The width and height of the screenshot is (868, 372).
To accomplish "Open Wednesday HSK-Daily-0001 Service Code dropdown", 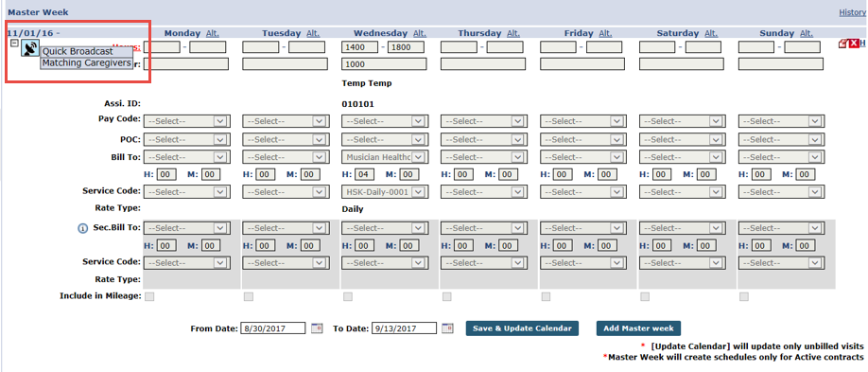I will coord(384,192).
